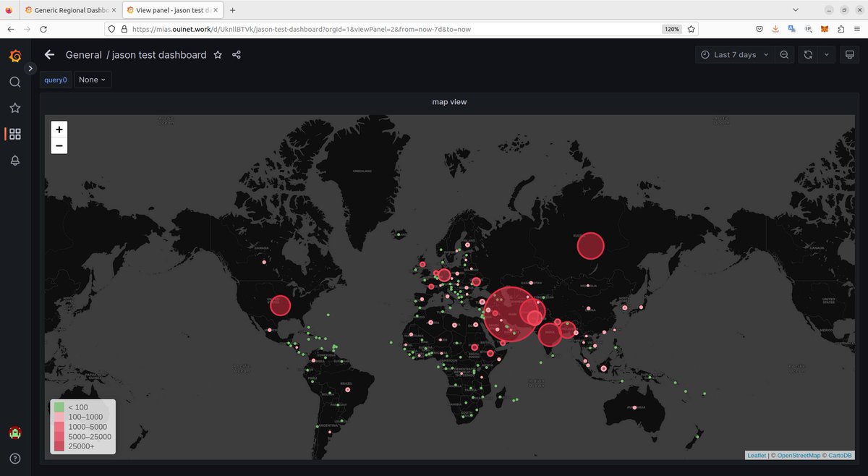Zoom out the time range

coord(784,55)
